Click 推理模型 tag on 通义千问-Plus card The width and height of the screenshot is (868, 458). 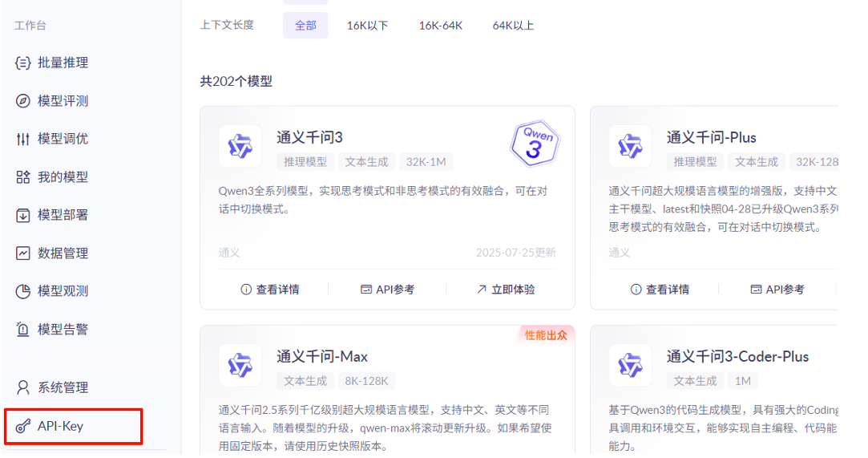696,162
